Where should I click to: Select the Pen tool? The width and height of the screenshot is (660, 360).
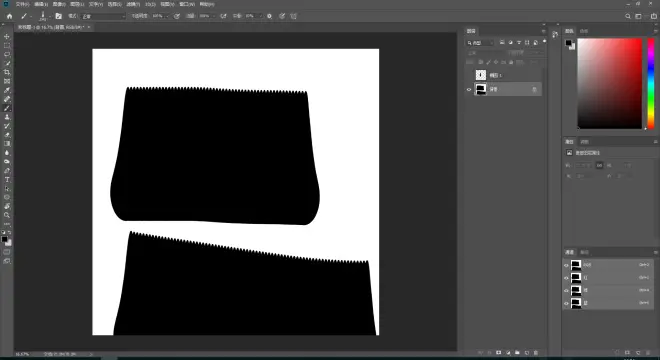tap(7, 171)
